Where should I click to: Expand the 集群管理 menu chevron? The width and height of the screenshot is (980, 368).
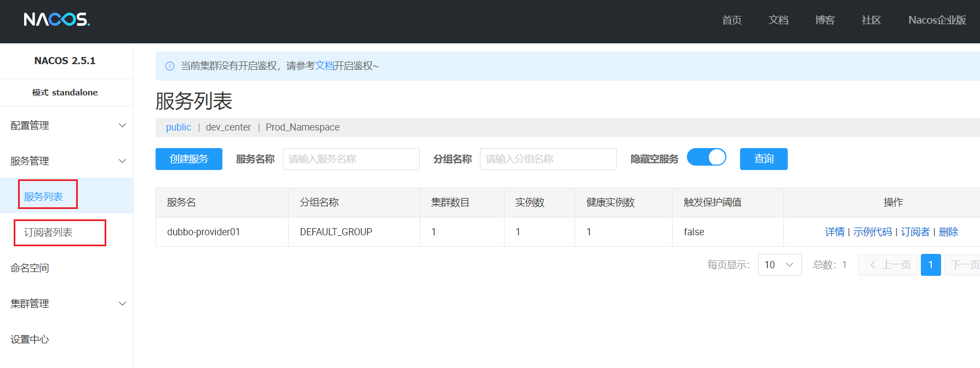pyautogui.click(x=123, y=304)
